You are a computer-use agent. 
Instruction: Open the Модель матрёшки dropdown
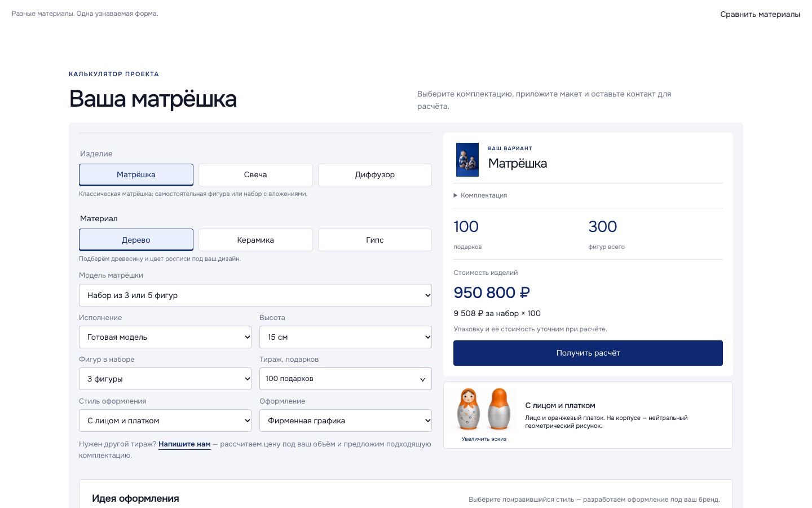(255, 295)
